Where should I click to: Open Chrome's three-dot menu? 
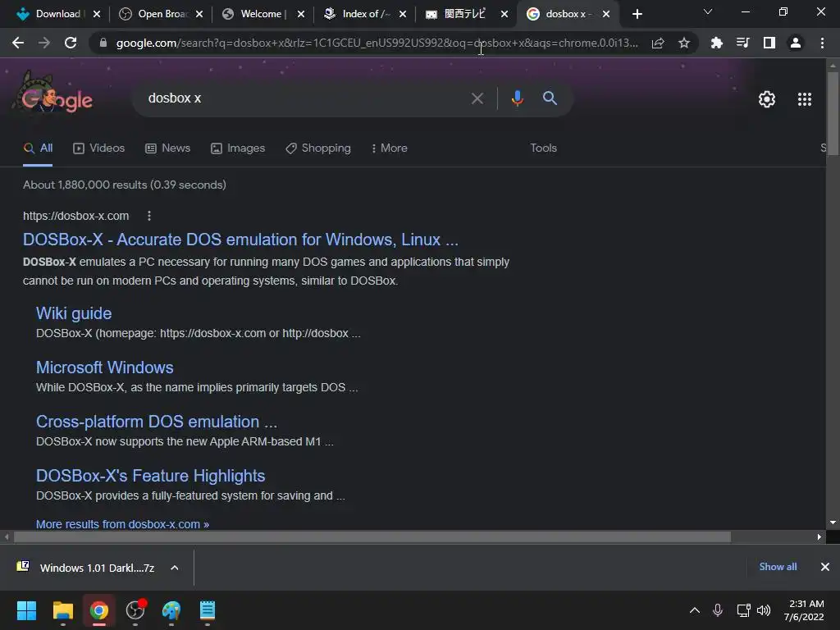coord(822,43)
